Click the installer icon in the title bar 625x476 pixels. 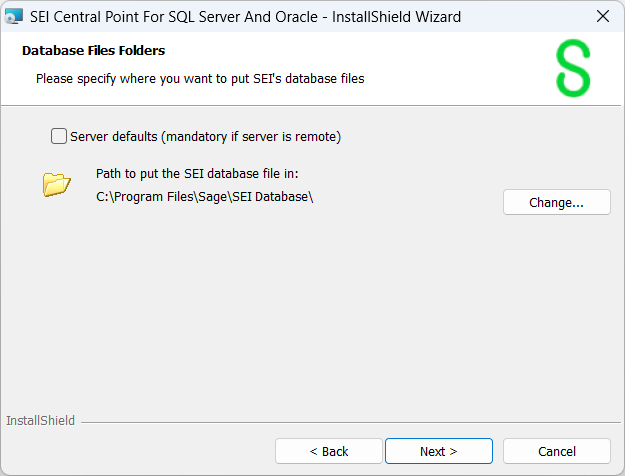coord(14,17)
